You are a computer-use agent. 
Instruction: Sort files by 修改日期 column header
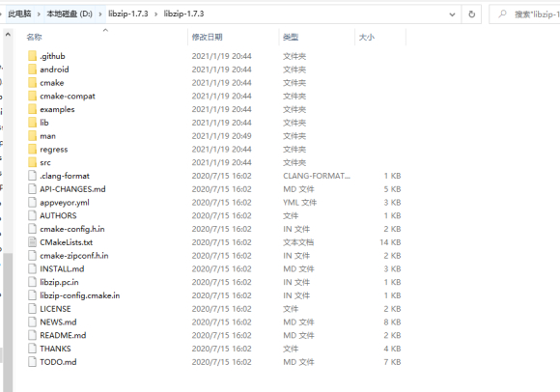[208, 37]
